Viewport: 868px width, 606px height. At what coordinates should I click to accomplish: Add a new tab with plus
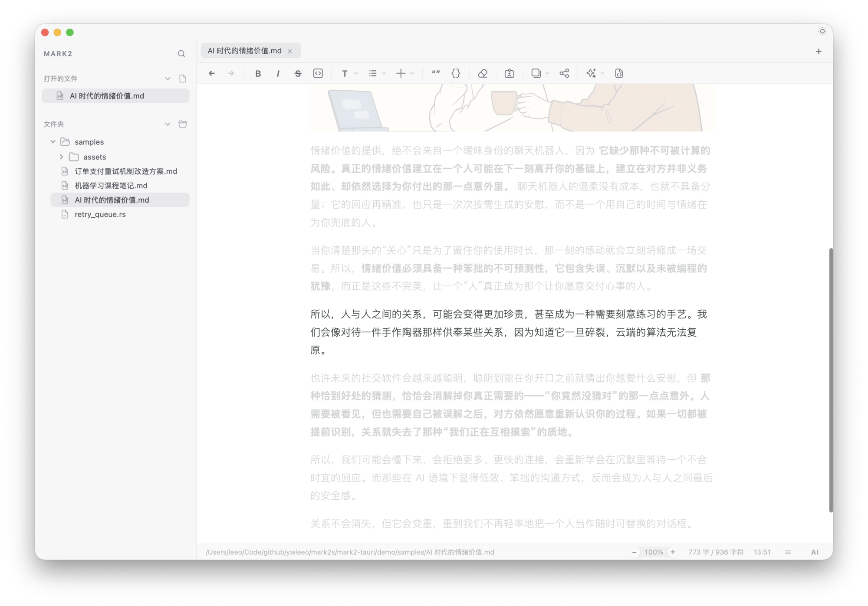click(819, 51)
